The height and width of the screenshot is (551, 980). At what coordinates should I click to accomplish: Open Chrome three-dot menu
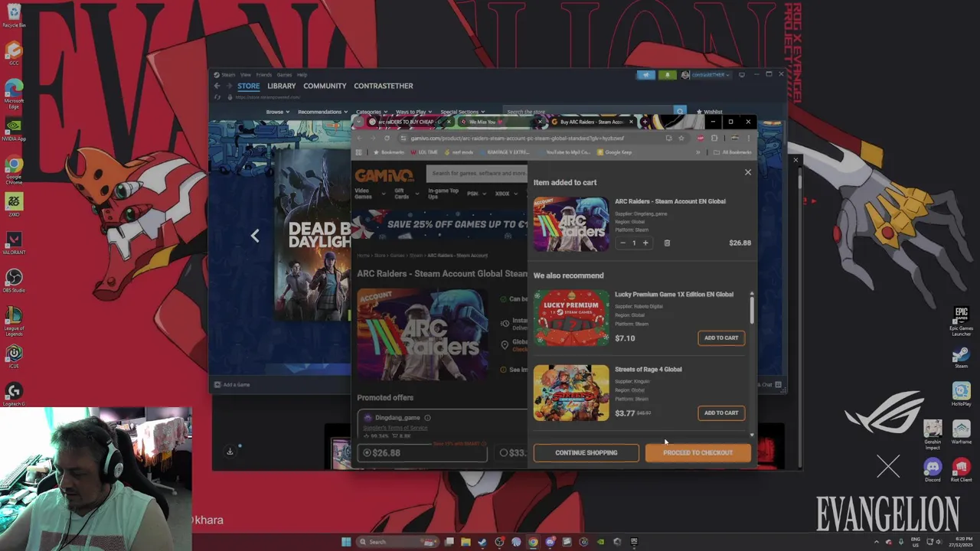[x=748, y=139]
